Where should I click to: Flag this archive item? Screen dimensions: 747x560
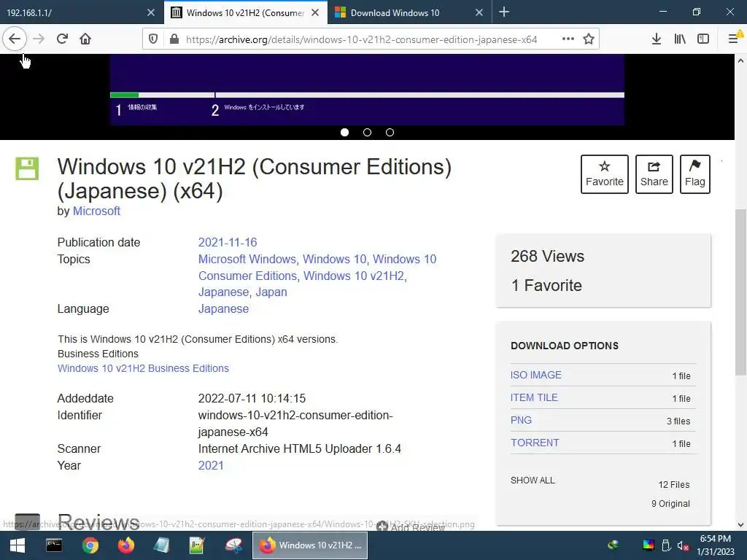point(695,174)
